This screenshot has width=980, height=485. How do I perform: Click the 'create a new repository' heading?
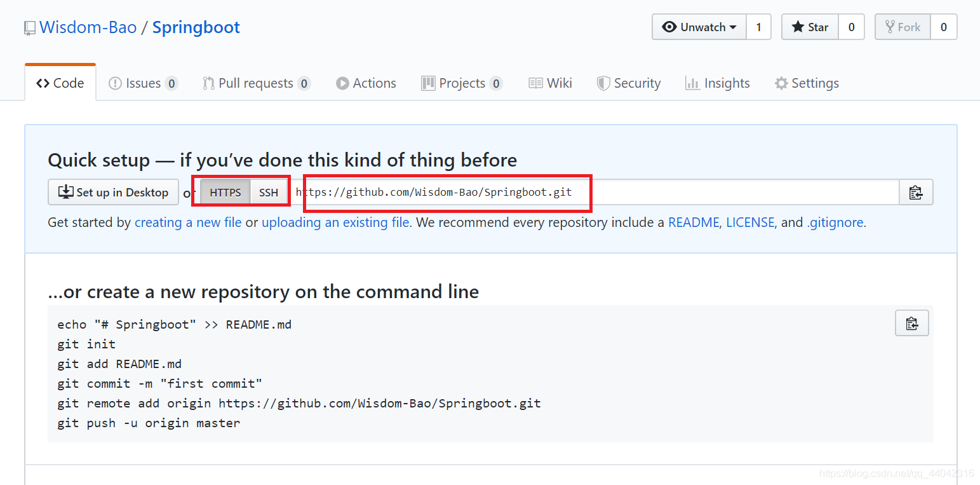pyautogui.click(x=264, y=292)
